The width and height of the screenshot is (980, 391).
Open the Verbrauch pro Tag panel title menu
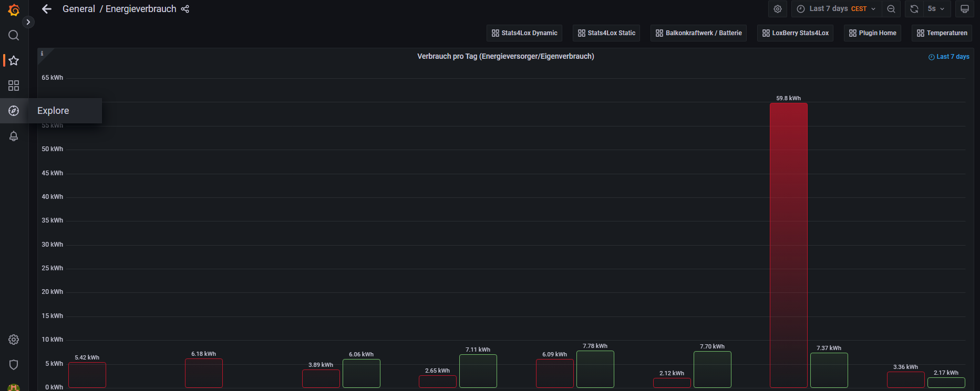click(506, 56)
